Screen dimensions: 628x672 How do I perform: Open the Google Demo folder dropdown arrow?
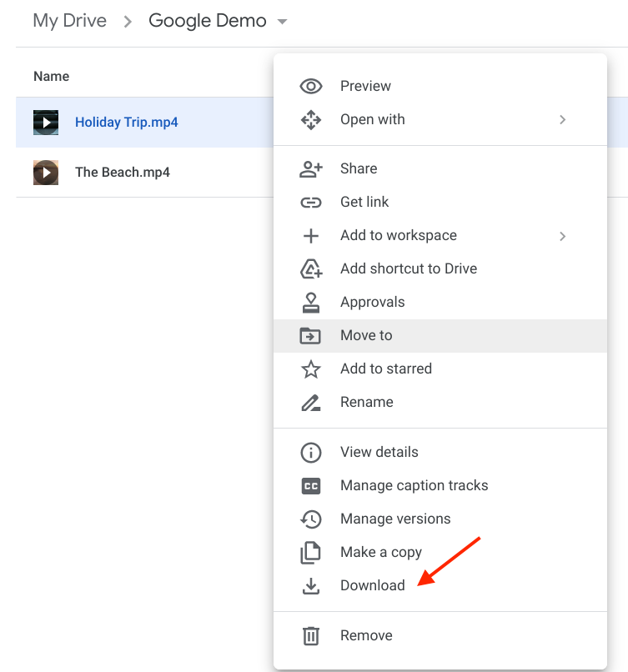pyautogui.click(x=282, y=22)
